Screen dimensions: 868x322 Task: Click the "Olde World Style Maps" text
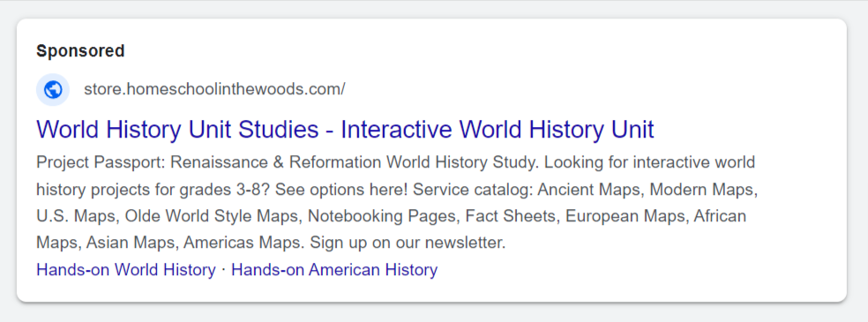click(x=213, y=216)
